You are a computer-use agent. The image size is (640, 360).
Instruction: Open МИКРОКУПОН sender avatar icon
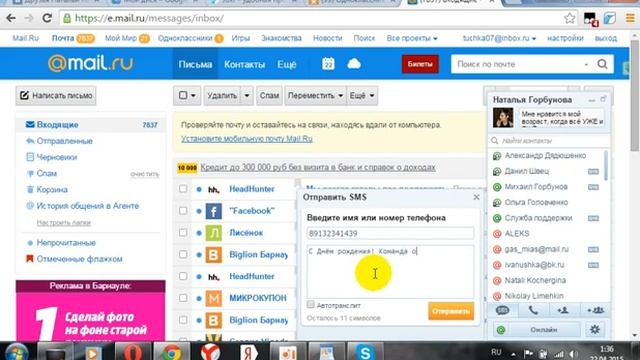coord(213,298)
